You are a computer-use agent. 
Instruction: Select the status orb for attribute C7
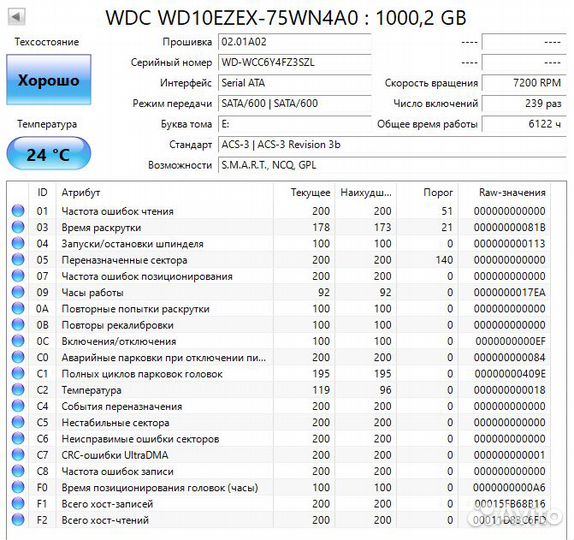click(18, 455)
